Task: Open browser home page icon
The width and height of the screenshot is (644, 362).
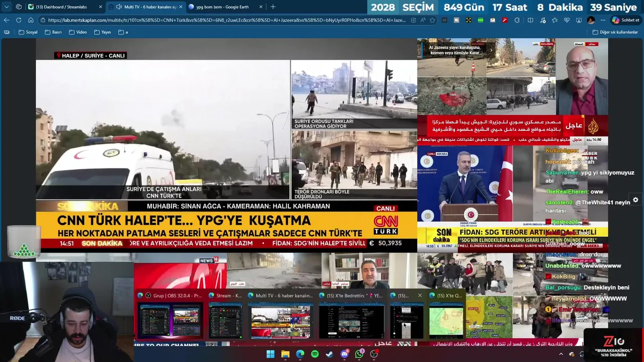Action: pyautogui.click(x=31, y=20)
